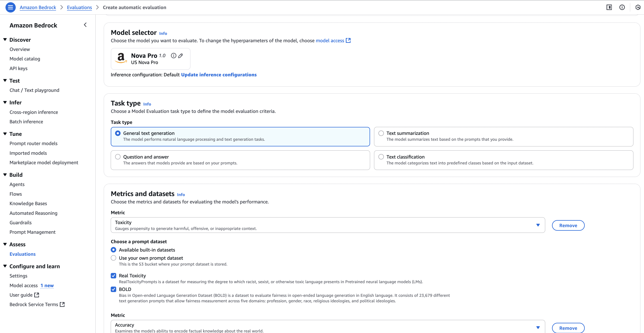
Task: Open Settings in the sidebar
Action: click(19, 276)
